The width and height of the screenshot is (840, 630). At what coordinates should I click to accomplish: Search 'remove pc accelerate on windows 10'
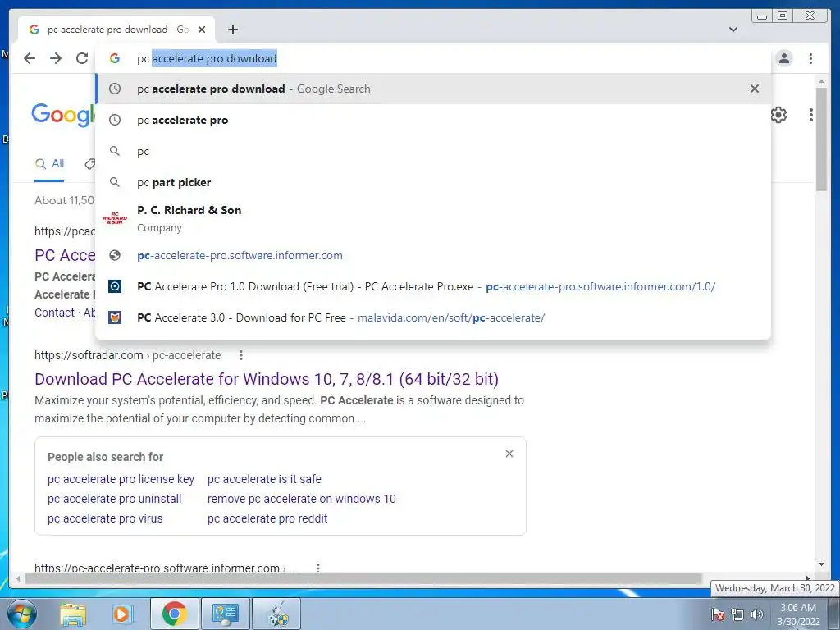point(302,499)
